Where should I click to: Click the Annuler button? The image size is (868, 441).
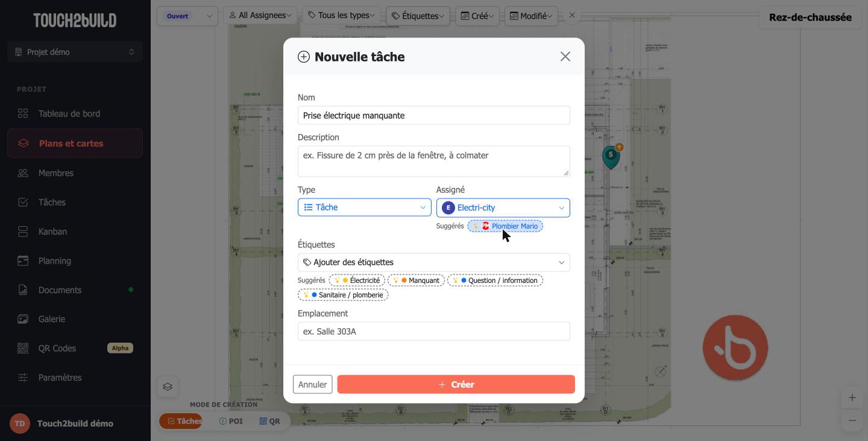pos(312,384)
